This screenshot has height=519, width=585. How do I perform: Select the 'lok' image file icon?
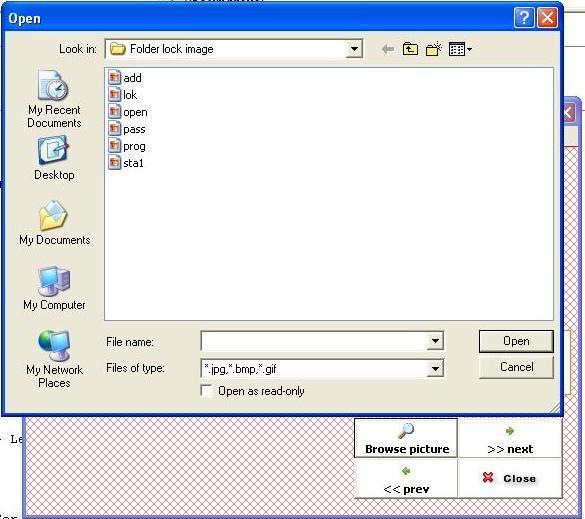pyautogui.click(x=115, y=94)
